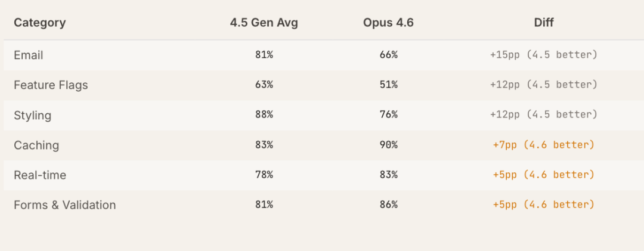Click the Opus 4.6 column header
644x251 pixels.
coord(388,23)
